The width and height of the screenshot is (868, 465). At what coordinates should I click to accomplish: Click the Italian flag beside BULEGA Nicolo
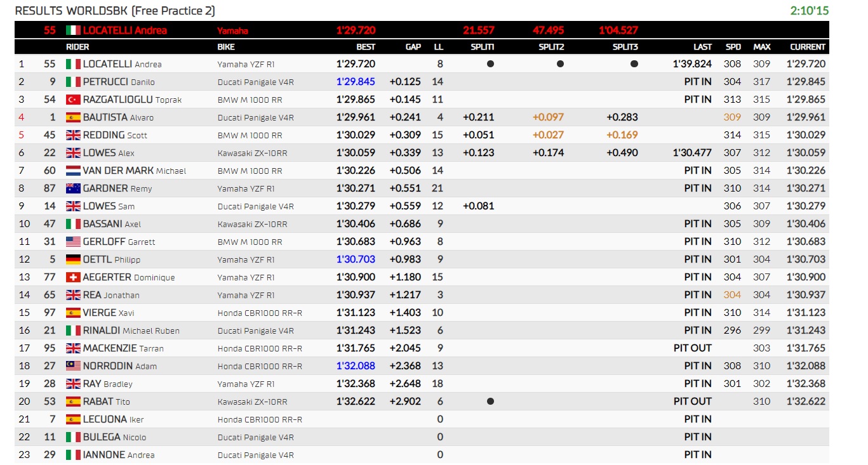[x=73, y=437]
